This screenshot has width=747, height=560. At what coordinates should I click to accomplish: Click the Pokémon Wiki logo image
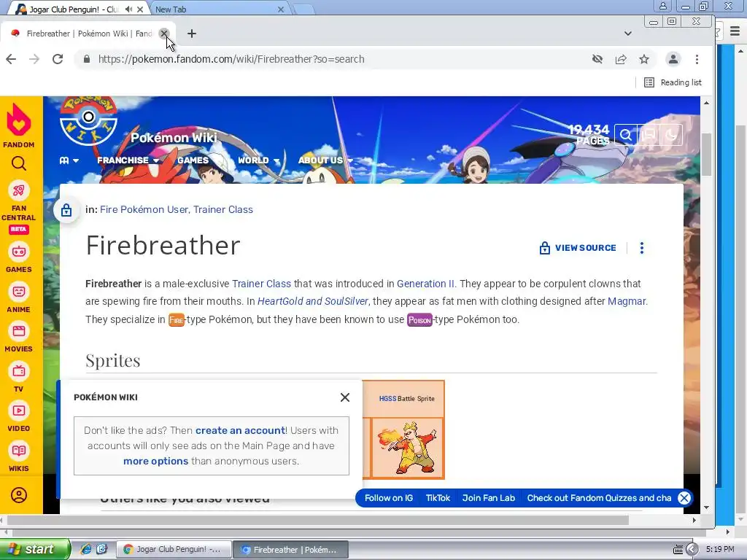88,121
